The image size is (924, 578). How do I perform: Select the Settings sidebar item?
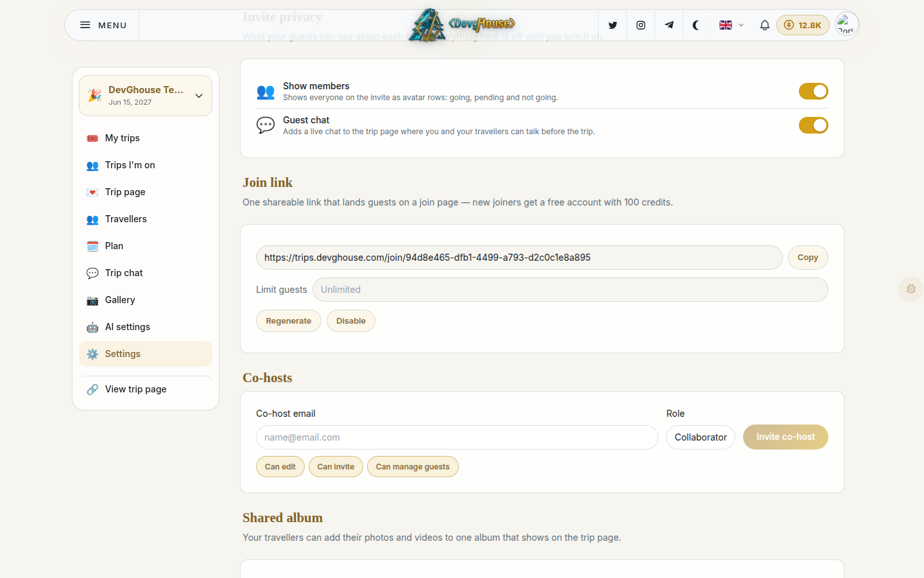(x=146, y=354)
